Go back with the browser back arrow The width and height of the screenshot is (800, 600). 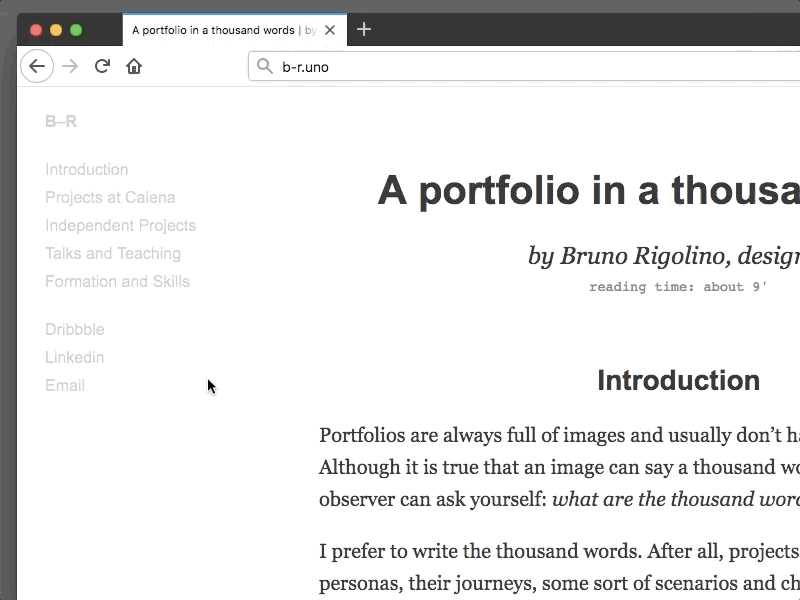tap(37, 66)
